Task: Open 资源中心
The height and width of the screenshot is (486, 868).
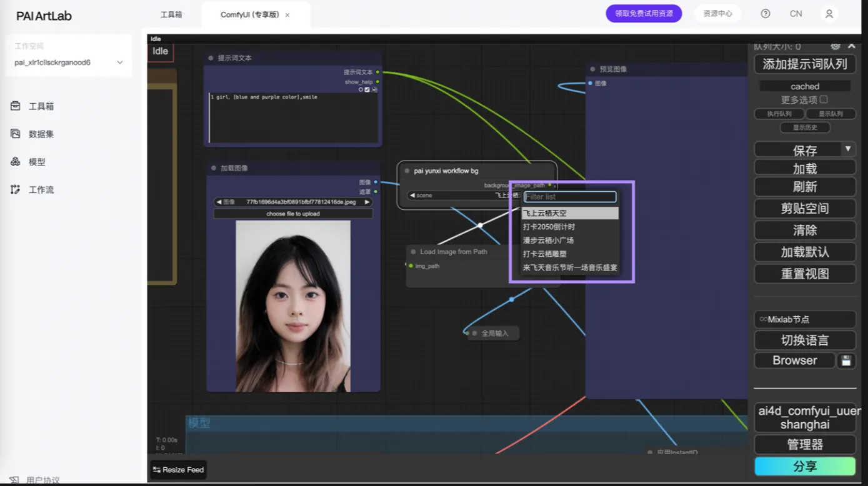Action: tap(717, 14)
